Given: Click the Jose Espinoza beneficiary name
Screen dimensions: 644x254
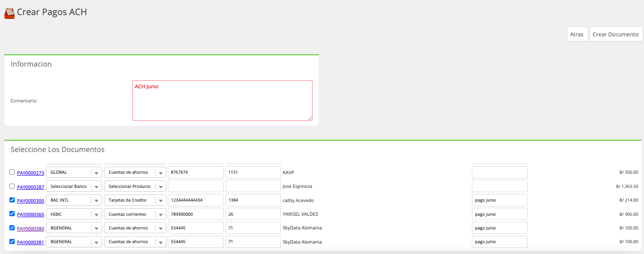Looking at the screenshot, I should click(297, 186).
